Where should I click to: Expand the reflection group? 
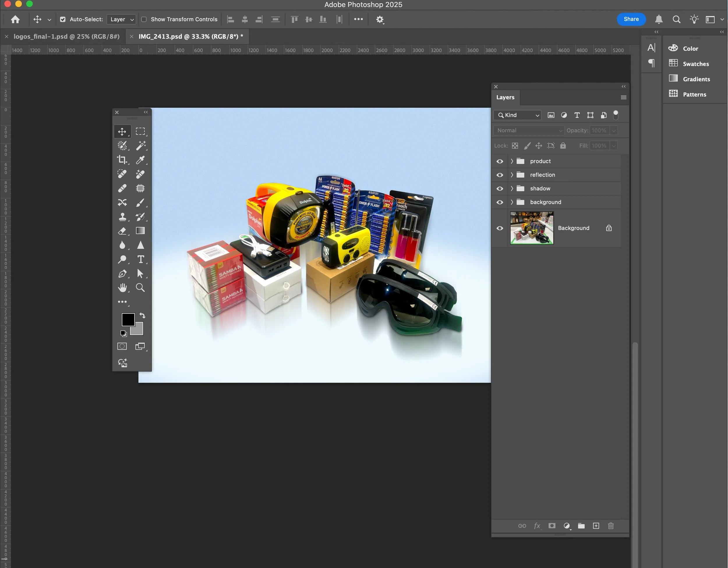pos(512,175)
